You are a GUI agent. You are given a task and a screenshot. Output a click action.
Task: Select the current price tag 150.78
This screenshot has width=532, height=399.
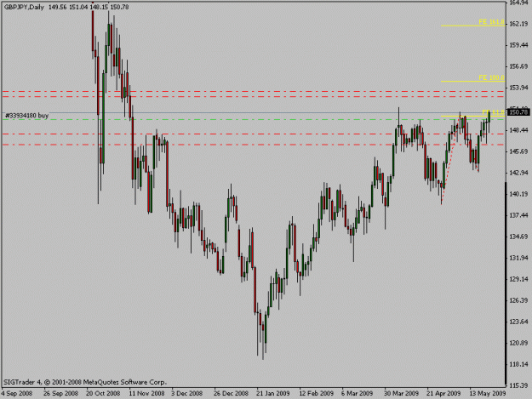[518, 111]
